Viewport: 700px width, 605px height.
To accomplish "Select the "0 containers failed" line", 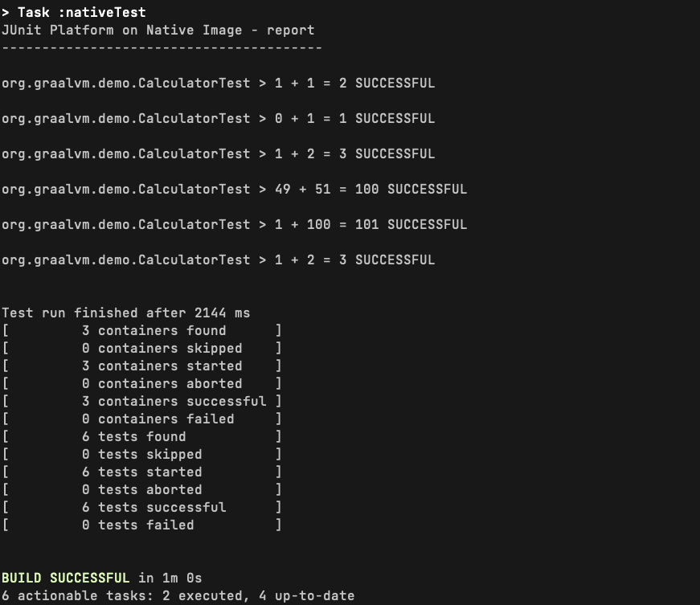I will (158, 419).
